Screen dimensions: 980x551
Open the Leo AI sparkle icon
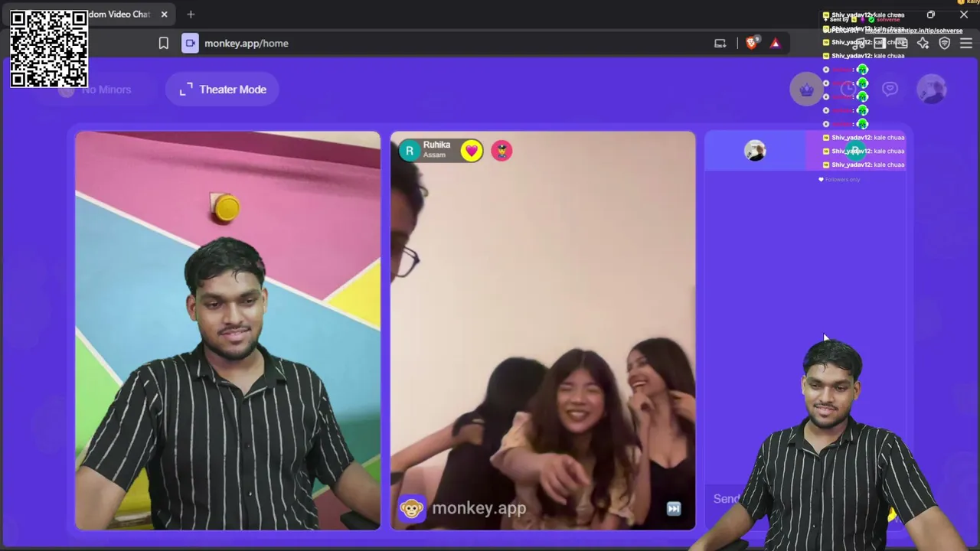click(923, 44)
